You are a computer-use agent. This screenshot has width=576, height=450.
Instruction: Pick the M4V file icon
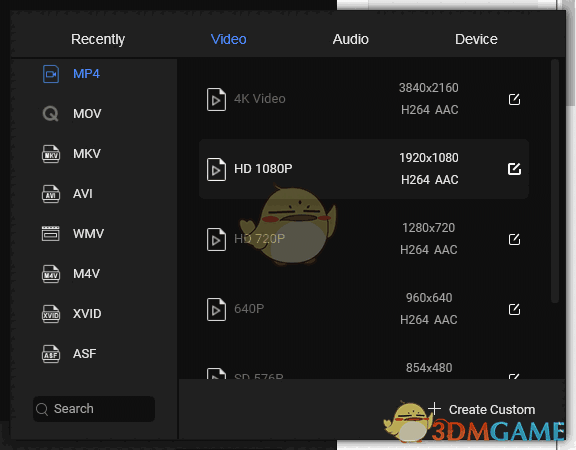tap(51, 274)
